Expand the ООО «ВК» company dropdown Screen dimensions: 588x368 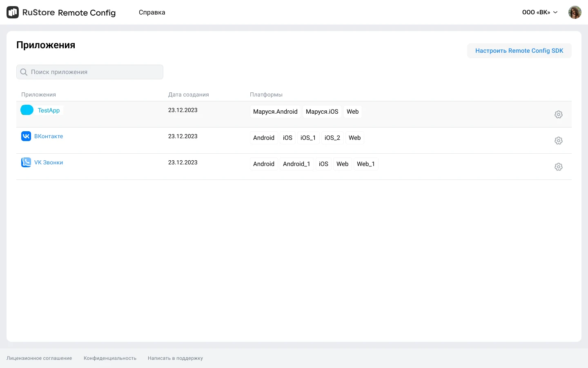pyautogui.click(x=540, y=12)
